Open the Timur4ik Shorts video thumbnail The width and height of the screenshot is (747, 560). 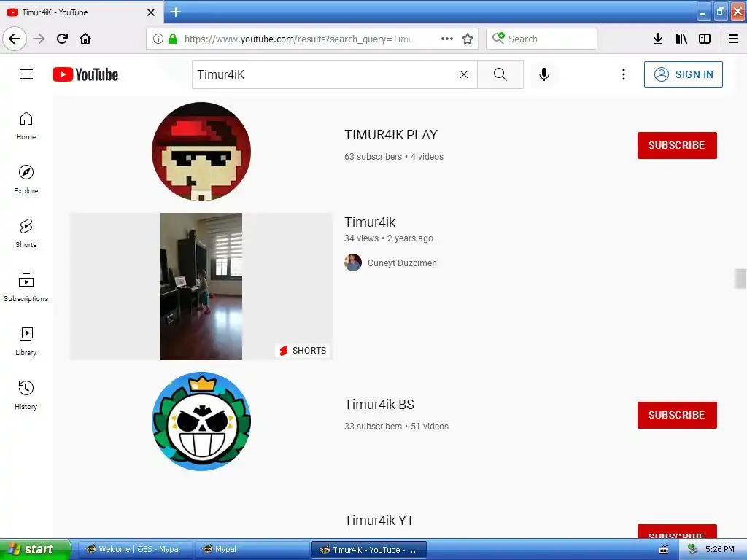click(201, 286)
